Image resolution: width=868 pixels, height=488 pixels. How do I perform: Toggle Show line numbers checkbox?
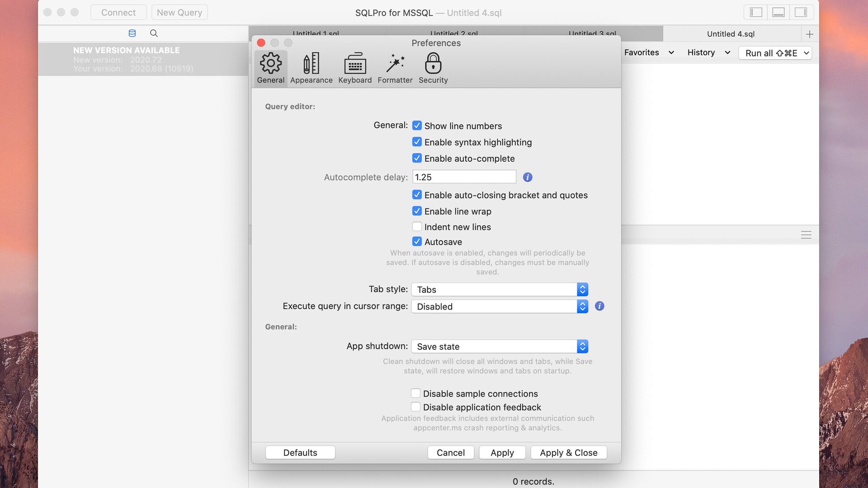[x=417, y=126]
